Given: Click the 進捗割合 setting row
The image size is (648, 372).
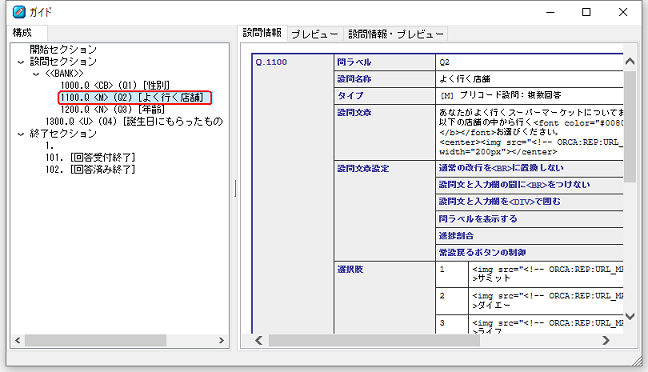Looking at the screenshot, I should (529, 236).
